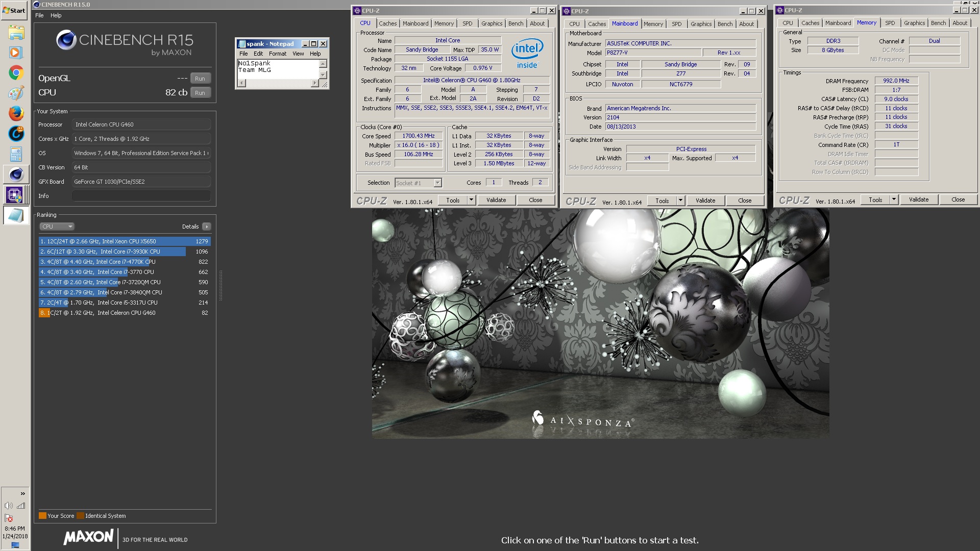Switch to Caches tab in first CPU-Z window
Screen dimensions: 980x551
pos(387,23)
